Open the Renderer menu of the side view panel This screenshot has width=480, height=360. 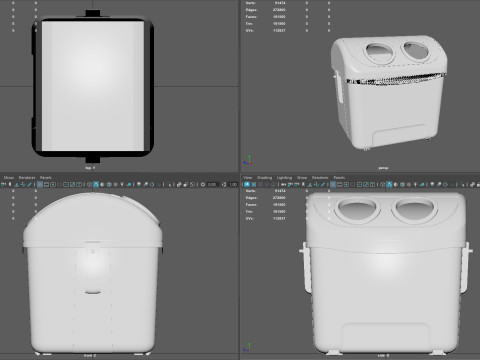coord(320,177)
